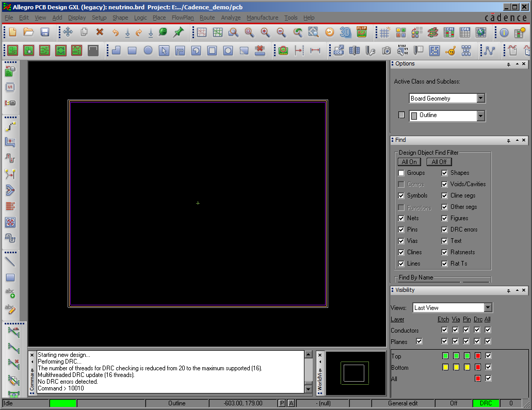Uncheck the Ratsnests checkbox

[x=444, y=252]
